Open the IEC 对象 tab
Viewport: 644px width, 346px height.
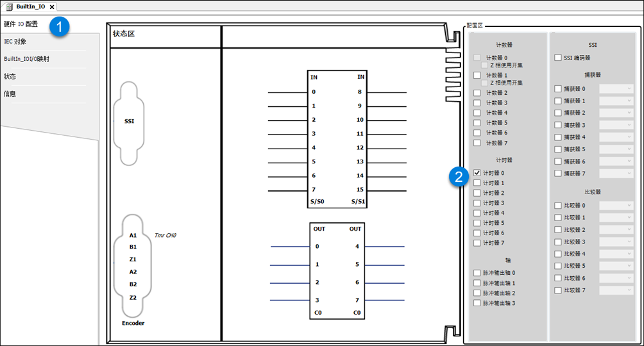15,42
